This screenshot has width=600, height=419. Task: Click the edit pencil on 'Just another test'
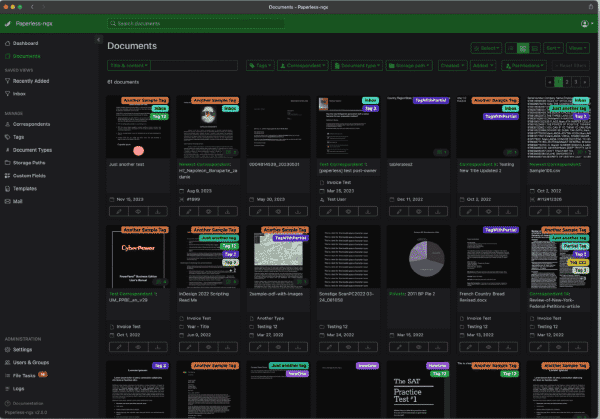coord(119,211)
